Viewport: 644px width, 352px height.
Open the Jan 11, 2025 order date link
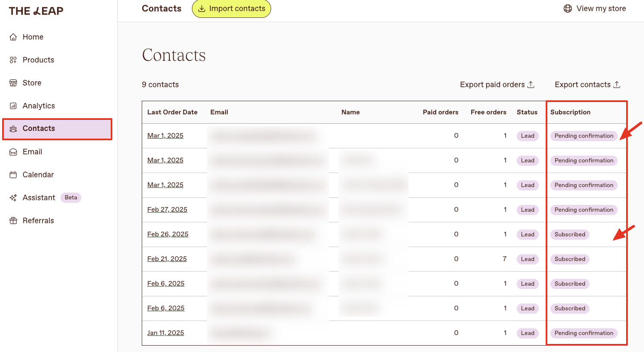point(166,333)
